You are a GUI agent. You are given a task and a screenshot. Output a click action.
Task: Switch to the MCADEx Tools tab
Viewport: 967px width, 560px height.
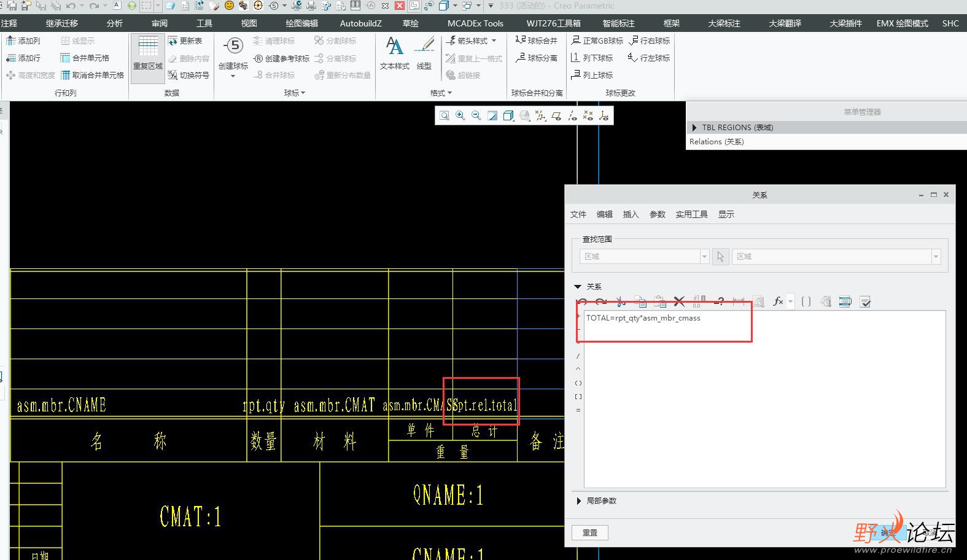[x=475, y=23]
